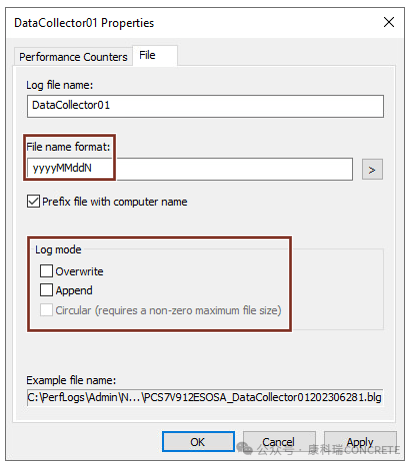Click the WeChat watermark icon

tap(244, 448)
